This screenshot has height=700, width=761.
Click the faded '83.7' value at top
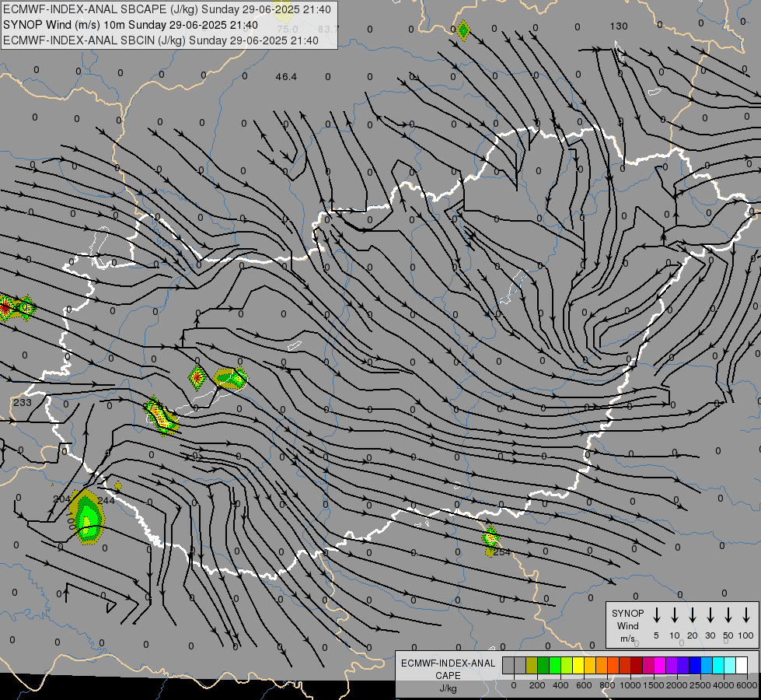pos(329,29)
